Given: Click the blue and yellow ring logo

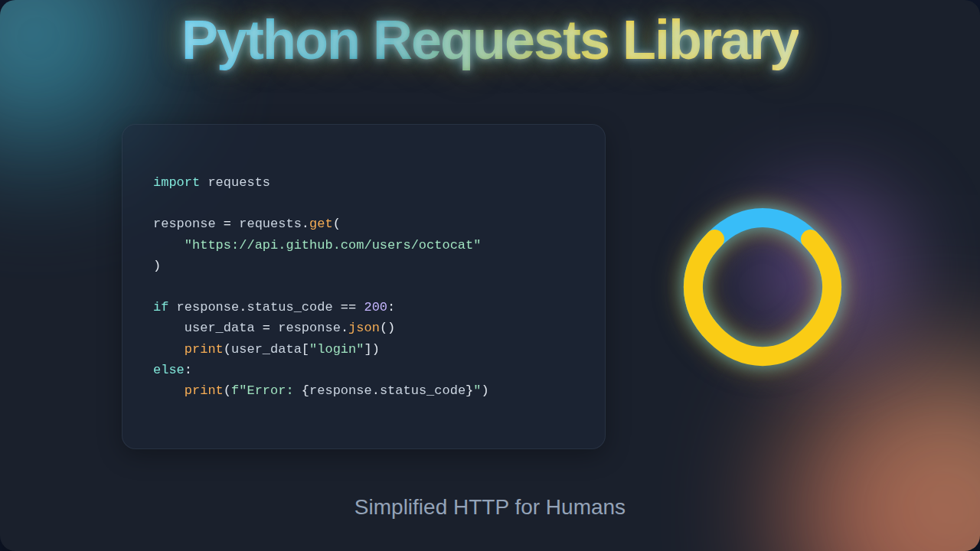Looking at the screenshot, I should 763,287.
